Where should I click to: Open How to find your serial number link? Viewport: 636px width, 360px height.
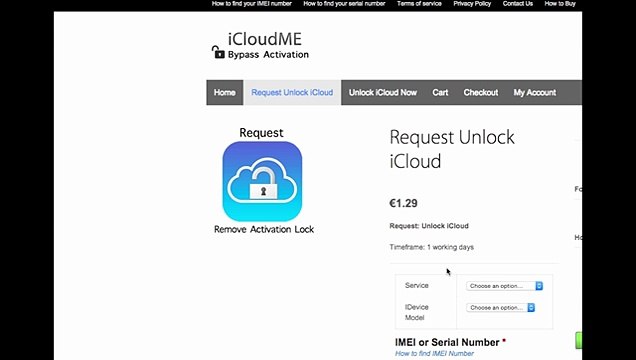[x=344, y=4]
